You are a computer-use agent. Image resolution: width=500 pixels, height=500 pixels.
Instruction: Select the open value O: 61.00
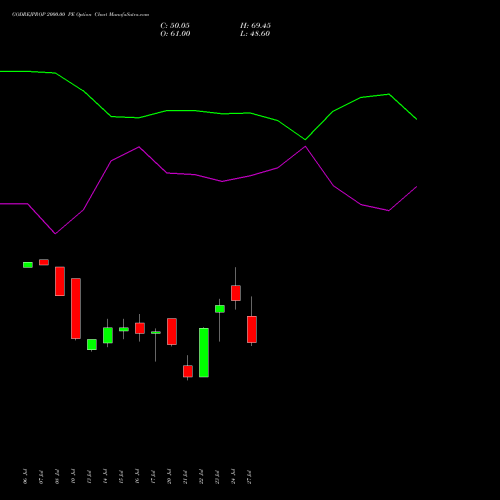[x=175, y=34]
